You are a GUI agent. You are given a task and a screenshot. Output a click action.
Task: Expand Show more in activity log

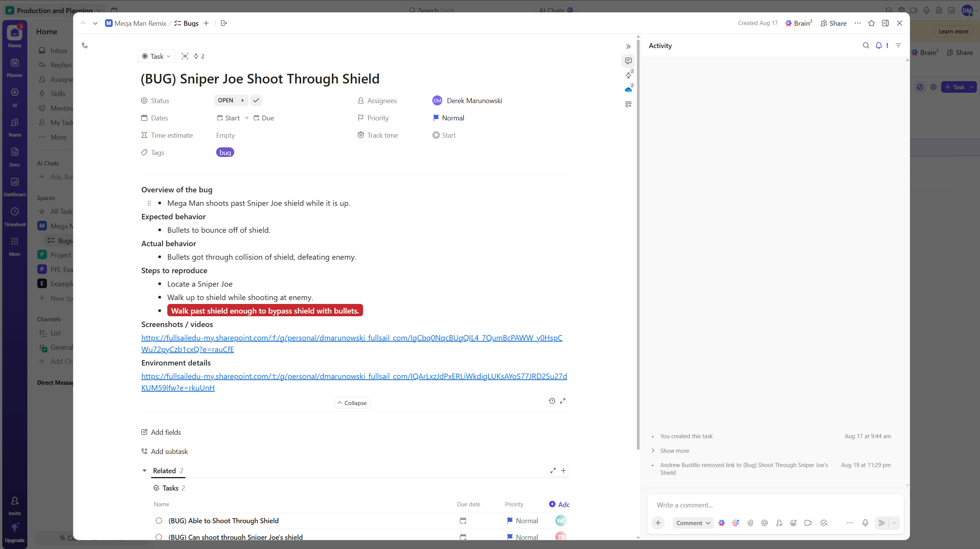(674, 451)
